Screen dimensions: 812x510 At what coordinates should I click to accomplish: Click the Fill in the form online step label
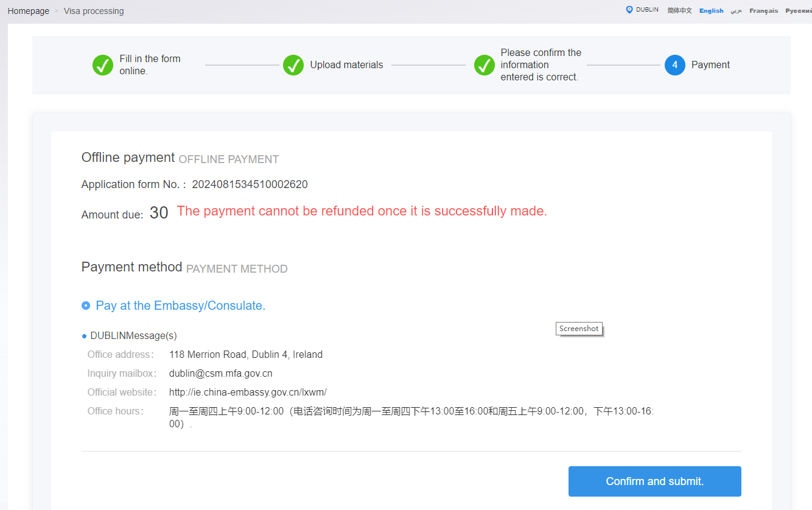click(150, 65)
